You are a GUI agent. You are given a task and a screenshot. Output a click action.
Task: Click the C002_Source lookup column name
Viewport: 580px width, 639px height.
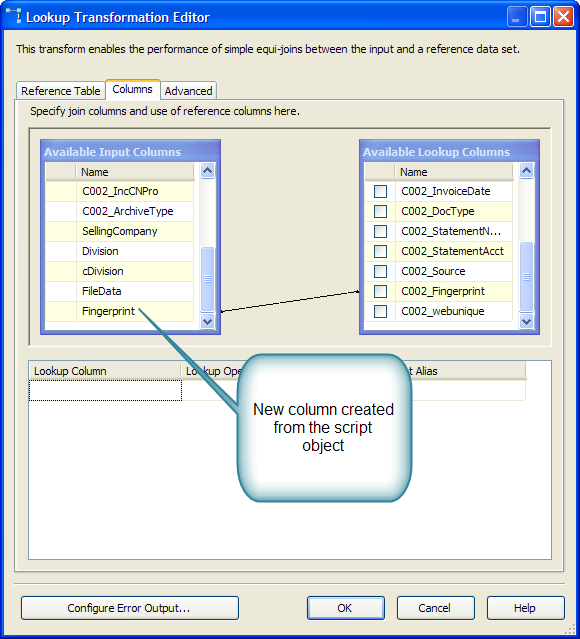click(x=433, y=271)
